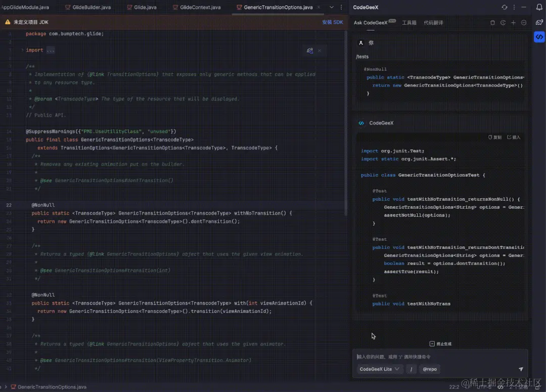
Task: Select the Ask CodeGeeX tab
Action: pos(371,23)
